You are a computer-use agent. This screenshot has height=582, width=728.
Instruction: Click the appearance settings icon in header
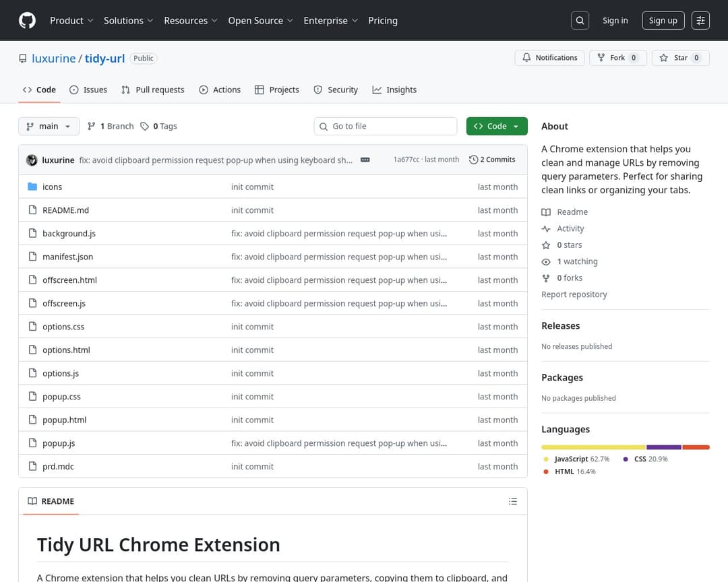coord(701,20)
